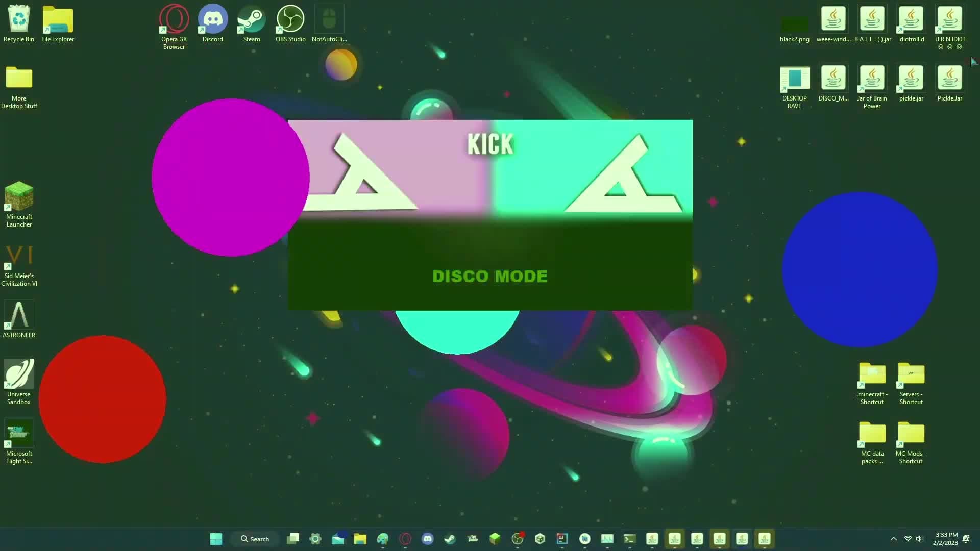
Task: Launch Opera GX Browser desktop shortcut
Action: (x=174, y=28)
